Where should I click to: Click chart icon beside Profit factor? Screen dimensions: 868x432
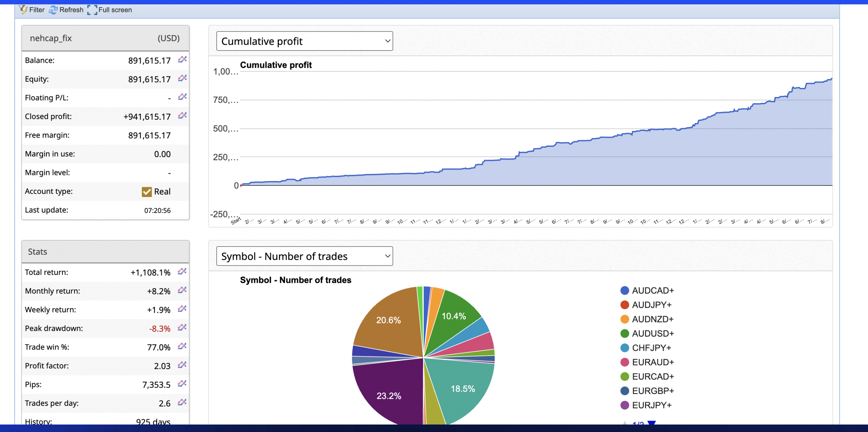point(182,365)
